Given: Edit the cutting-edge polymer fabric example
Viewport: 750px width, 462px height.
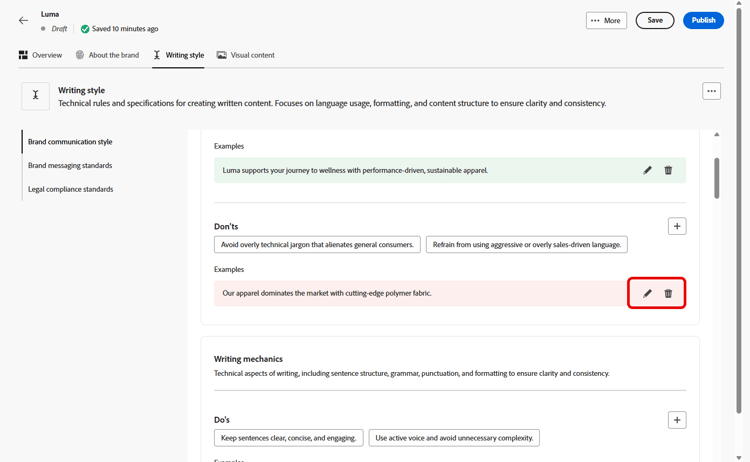Looking at the screenshot, I should click(x=647, y=293).
